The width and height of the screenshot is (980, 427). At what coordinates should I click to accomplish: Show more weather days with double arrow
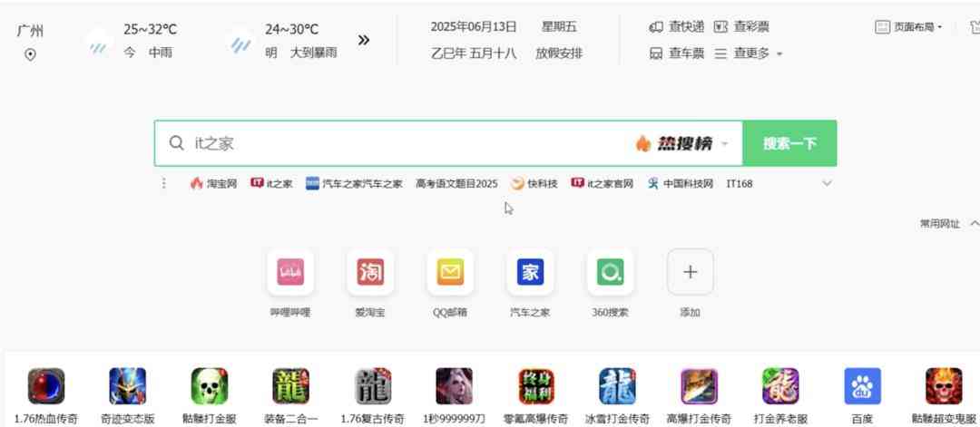[x=364, y=41]
